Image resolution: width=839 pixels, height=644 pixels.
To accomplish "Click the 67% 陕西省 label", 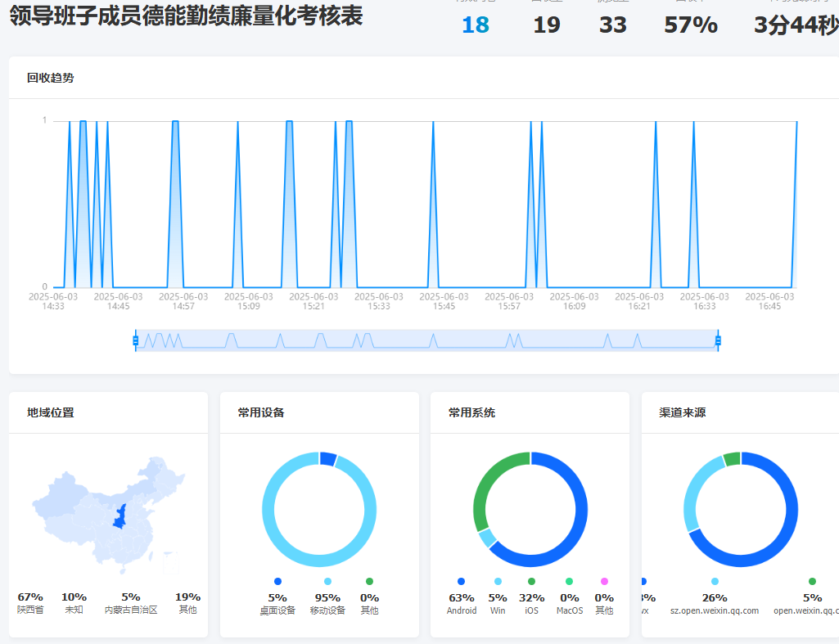I will tap(30, 603).
